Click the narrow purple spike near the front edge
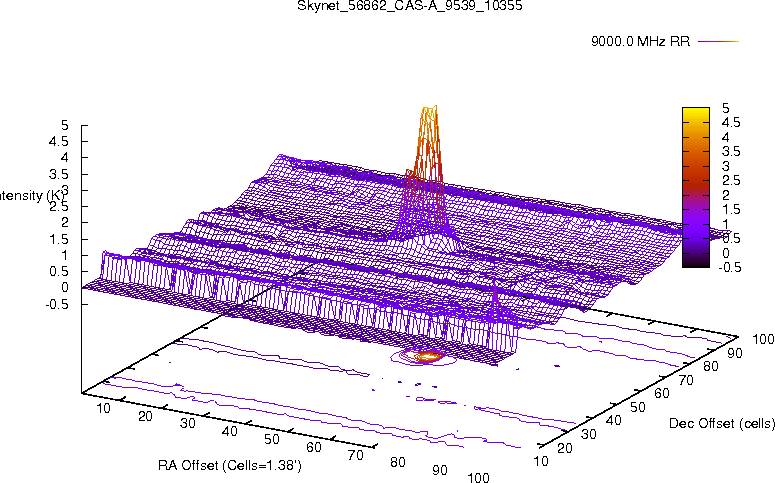The image size is (775, 483). 495,302
